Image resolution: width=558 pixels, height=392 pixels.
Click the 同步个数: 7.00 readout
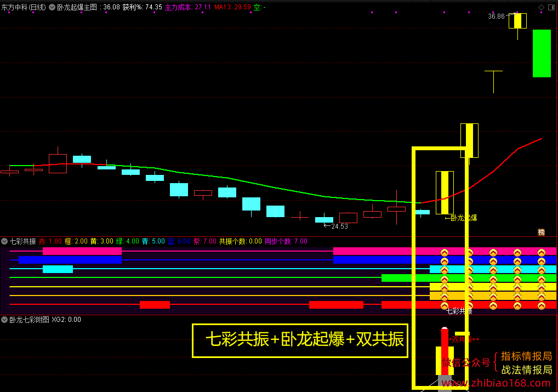(286, 241)
